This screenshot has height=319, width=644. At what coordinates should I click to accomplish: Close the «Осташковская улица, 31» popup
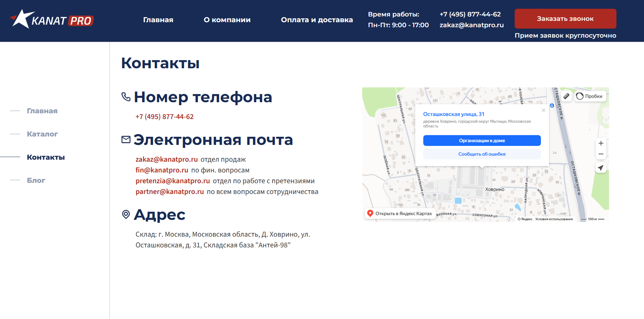click(x=543, y=110)
